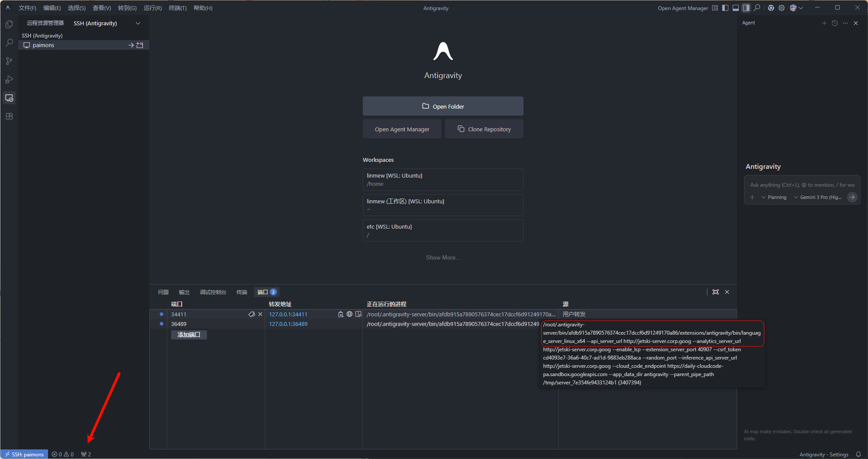Maximize the bottom panel size icon
868x459 pixels.
[x=716, y=292]
